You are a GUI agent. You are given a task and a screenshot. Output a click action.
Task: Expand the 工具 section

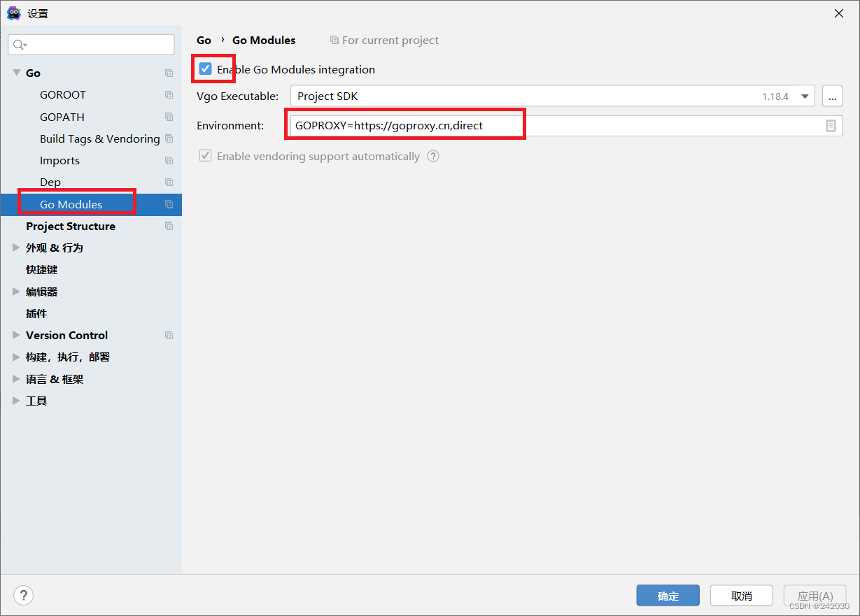pyautogui.click(x=17, y=401)
